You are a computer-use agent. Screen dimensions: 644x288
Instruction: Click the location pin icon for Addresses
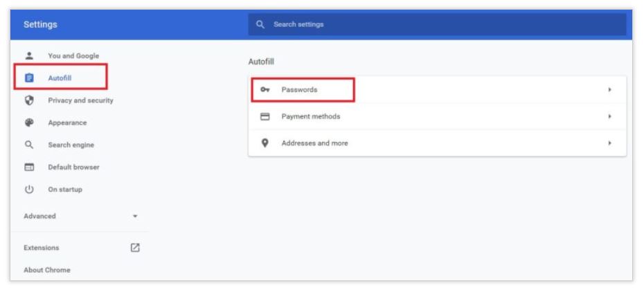pyautogui.click(x=265, y=143)
